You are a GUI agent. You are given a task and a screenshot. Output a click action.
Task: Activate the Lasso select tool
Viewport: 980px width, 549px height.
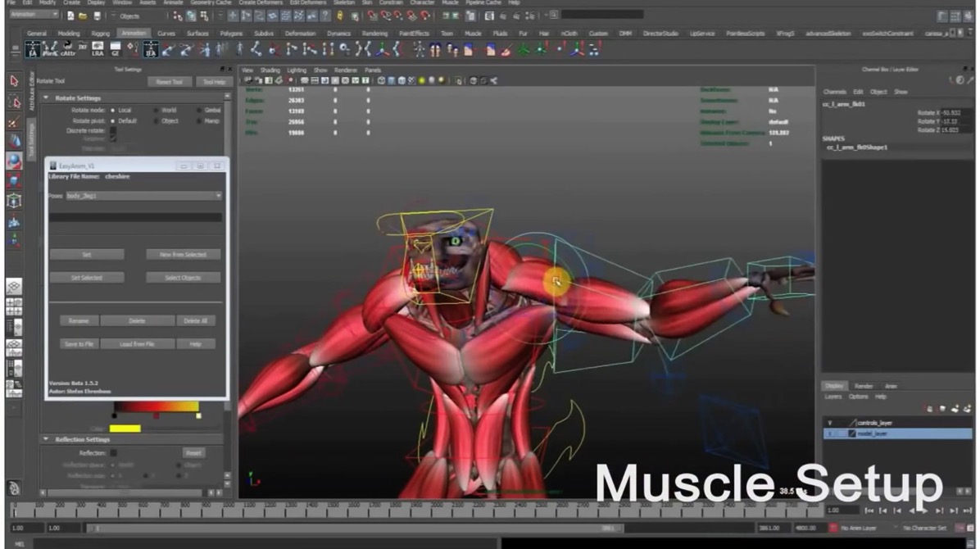tap(14, 102)
